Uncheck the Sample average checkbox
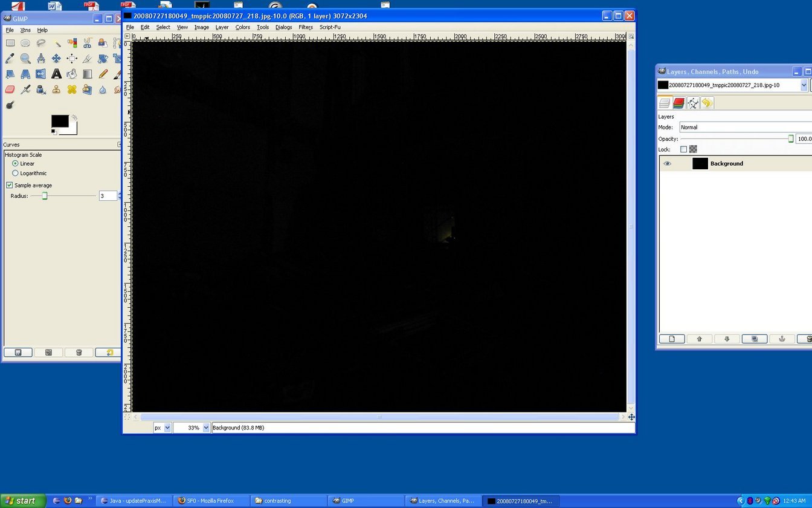 pos(10,185)
